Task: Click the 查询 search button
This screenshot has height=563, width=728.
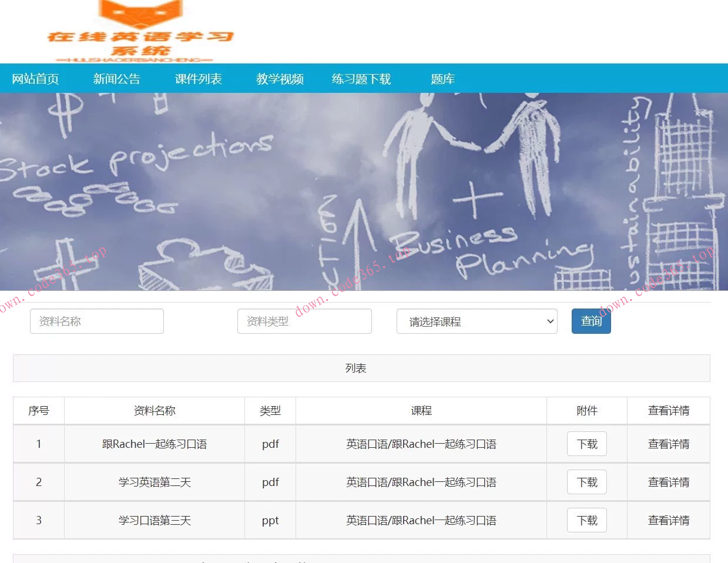Action: click(x=591, y=321)
